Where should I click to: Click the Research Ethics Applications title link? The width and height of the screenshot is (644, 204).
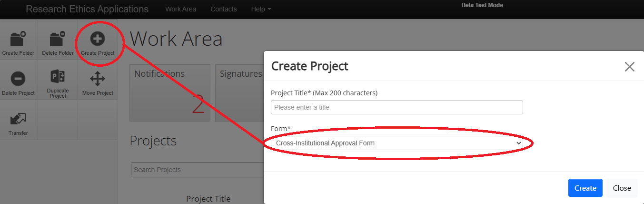87,9
